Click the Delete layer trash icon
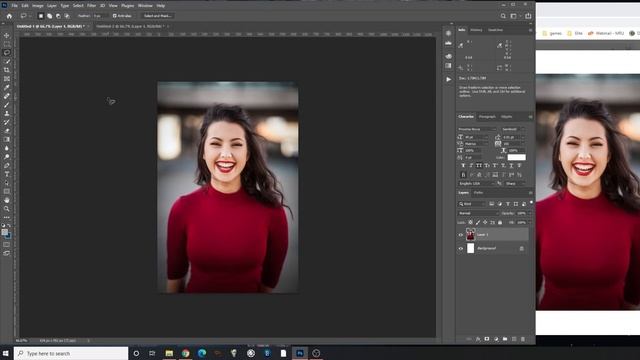This screenshot has width=640, height=360. [523, 339]
